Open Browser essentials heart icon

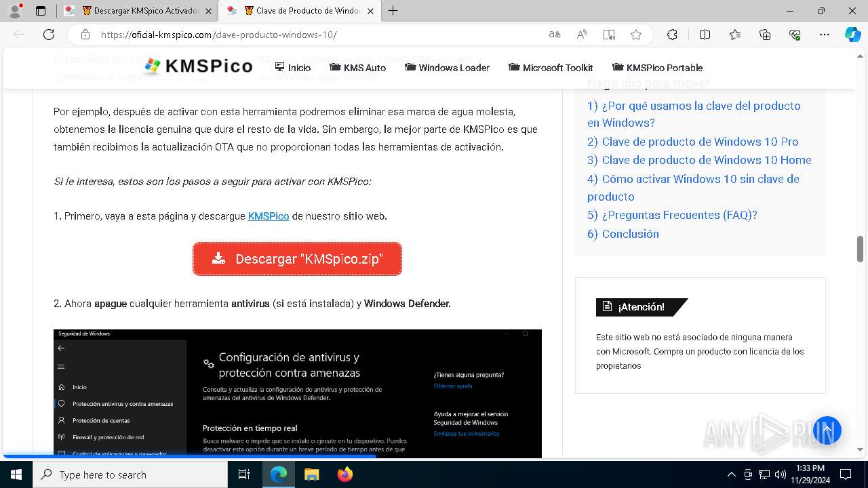795,35
